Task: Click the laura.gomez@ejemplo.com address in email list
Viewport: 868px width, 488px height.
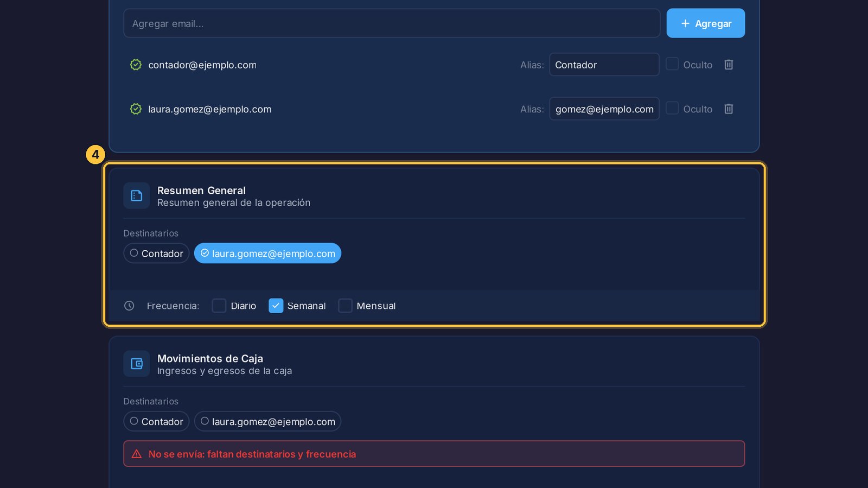Action: (x=209, y=110)
